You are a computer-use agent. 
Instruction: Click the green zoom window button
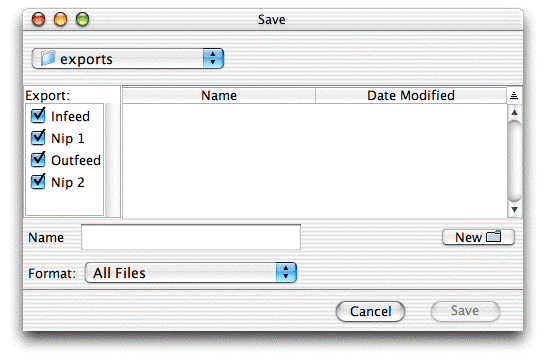point(83,19)
